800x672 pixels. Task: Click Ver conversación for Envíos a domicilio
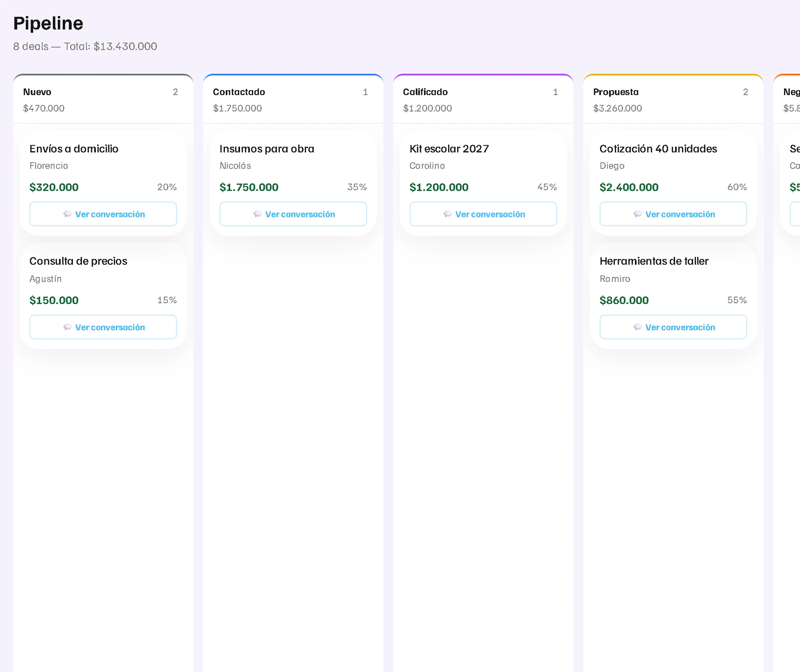103,214
